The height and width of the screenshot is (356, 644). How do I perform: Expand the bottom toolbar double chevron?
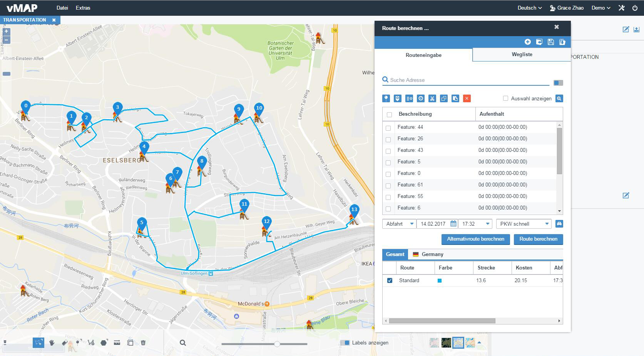coord(5,342)
